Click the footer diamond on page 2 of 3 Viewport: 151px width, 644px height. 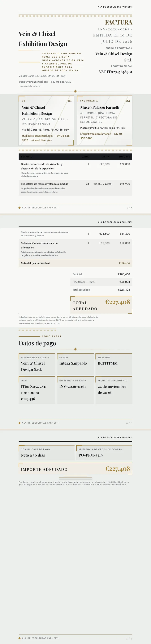(20, 423)
